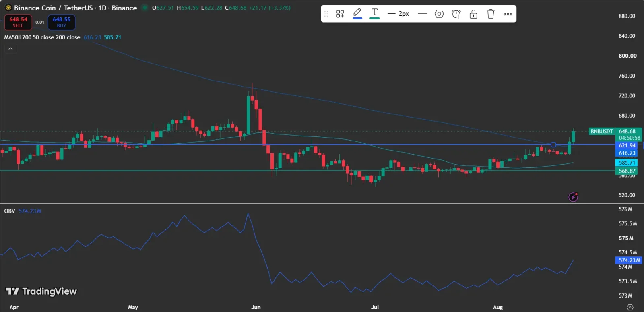
Task: Click the 585.71 moving average price label
Action: tap(627, 163)
